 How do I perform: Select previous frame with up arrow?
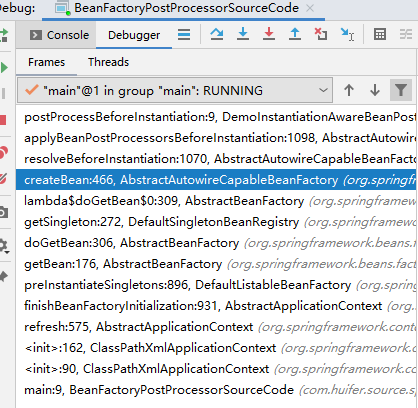[x=349, y=90]
